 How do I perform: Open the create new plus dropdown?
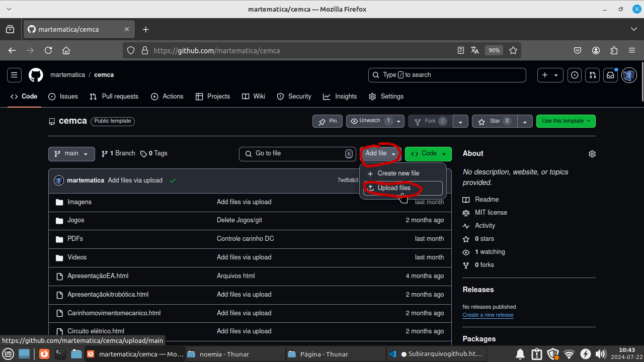coord(550,75)
